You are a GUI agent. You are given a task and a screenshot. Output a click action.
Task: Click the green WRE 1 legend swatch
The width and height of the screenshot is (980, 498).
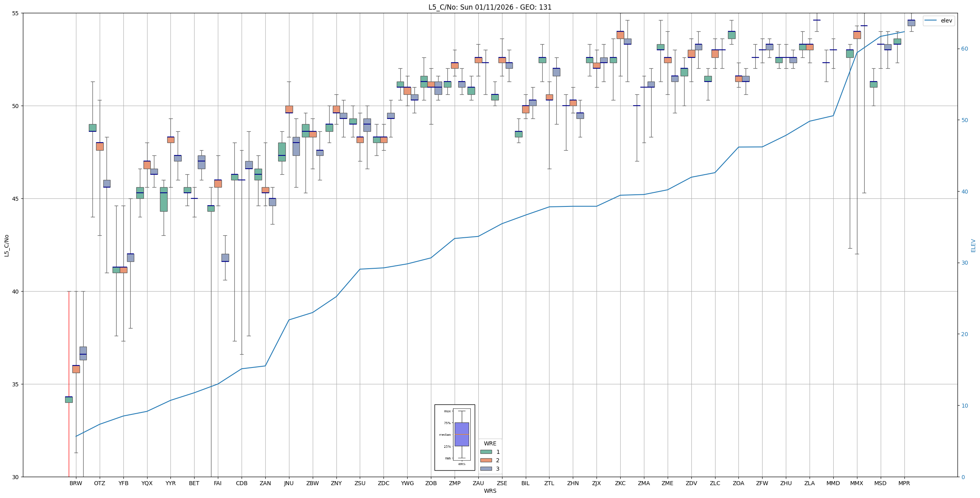486,452
